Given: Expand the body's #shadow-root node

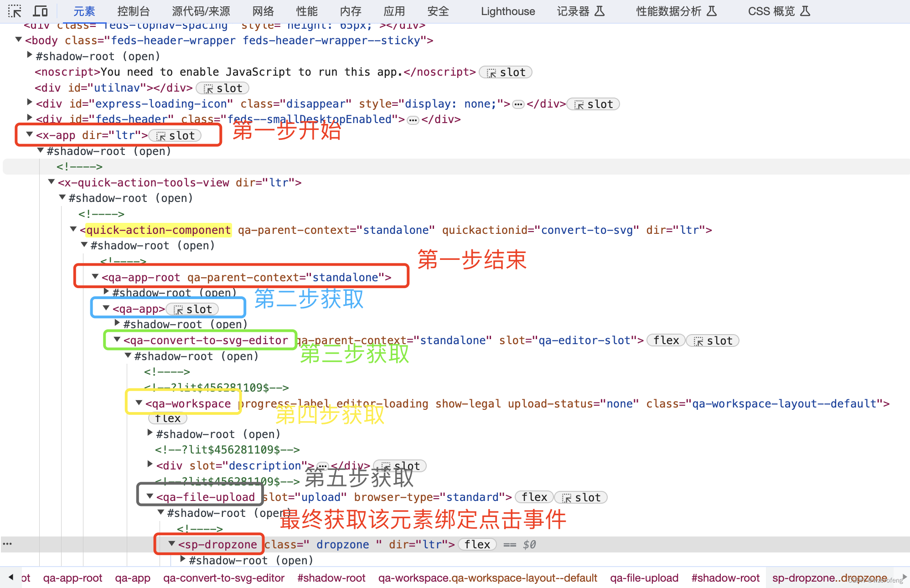Looking at the screenshot, I should click(x=30, y=55).
